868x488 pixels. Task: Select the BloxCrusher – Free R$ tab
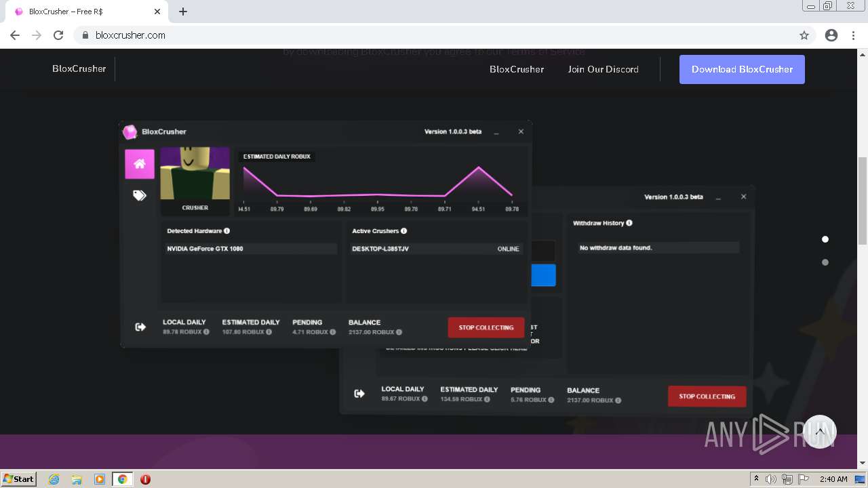[x=85, y=12]
